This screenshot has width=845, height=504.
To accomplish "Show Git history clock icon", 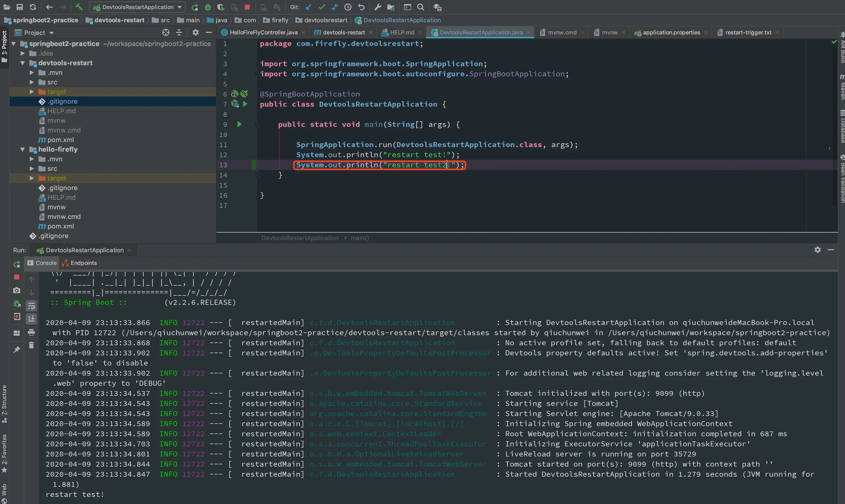I will tap(348, 7).
